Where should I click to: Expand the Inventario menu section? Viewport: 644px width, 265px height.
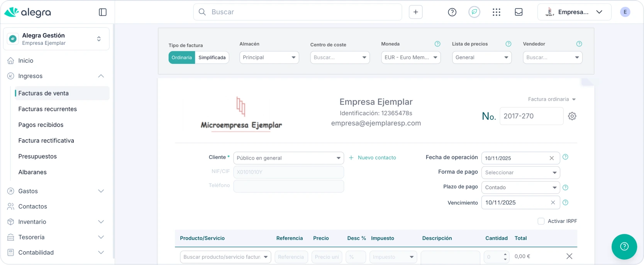[101, 222]
